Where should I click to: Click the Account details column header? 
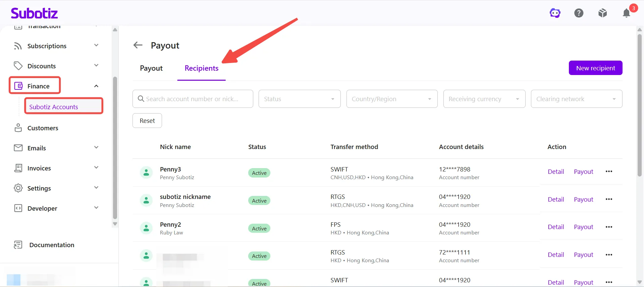tap(461, 147)
